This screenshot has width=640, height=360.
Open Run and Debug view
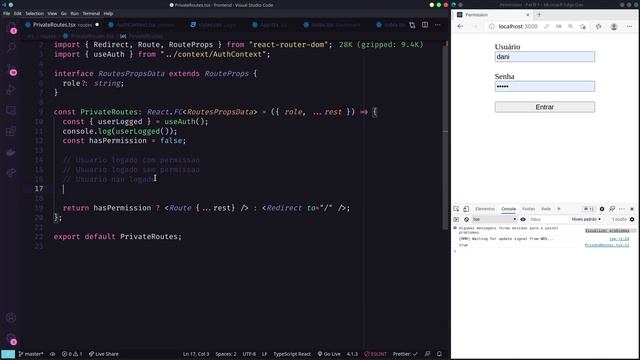11,90
